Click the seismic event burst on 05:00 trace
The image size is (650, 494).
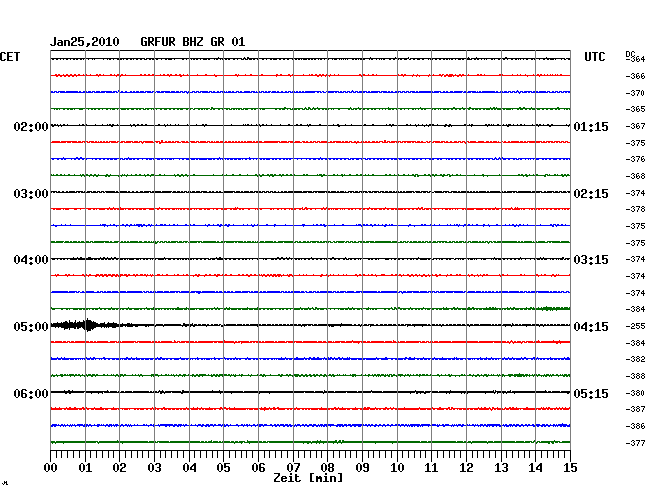click(x=87, y=325)
